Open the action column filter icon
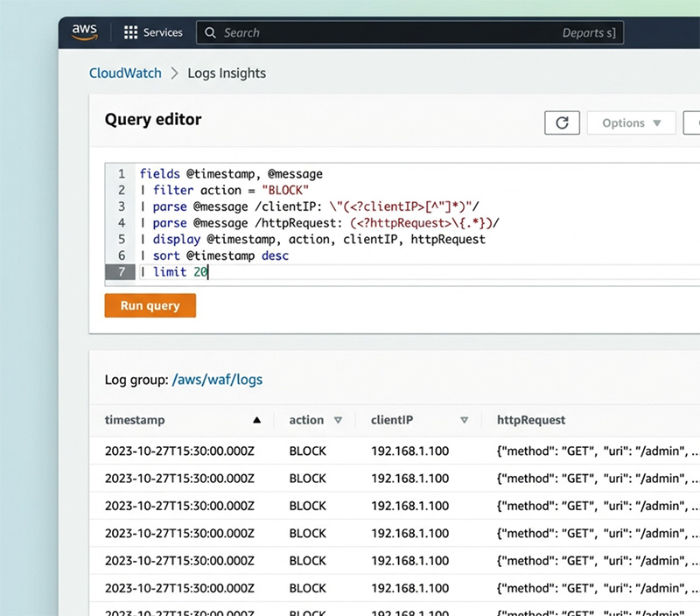700x616 pixels. 338,420
